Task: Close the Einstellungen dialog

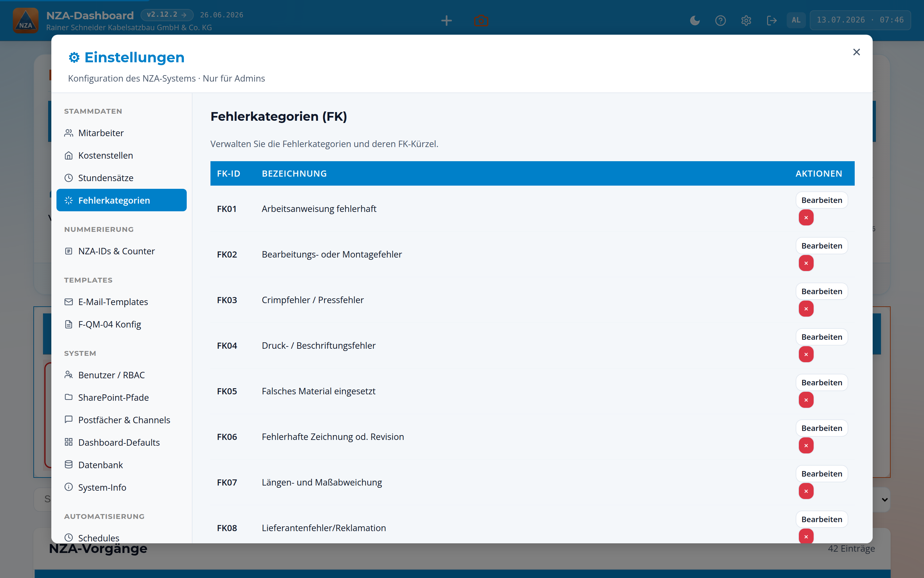Action: (856, 52)
